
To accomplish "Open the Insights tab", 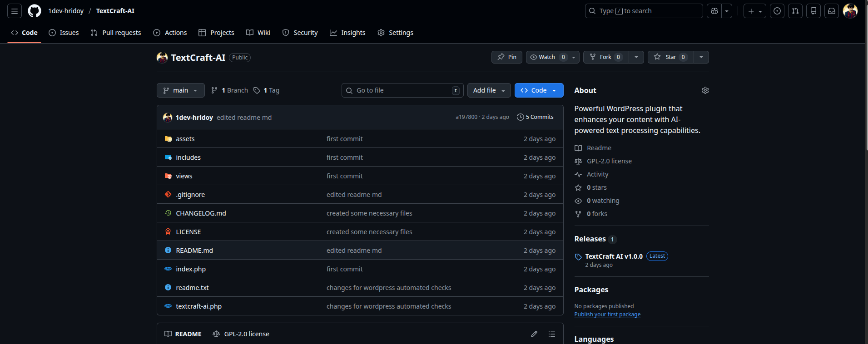I will click(x=347, y=33).
